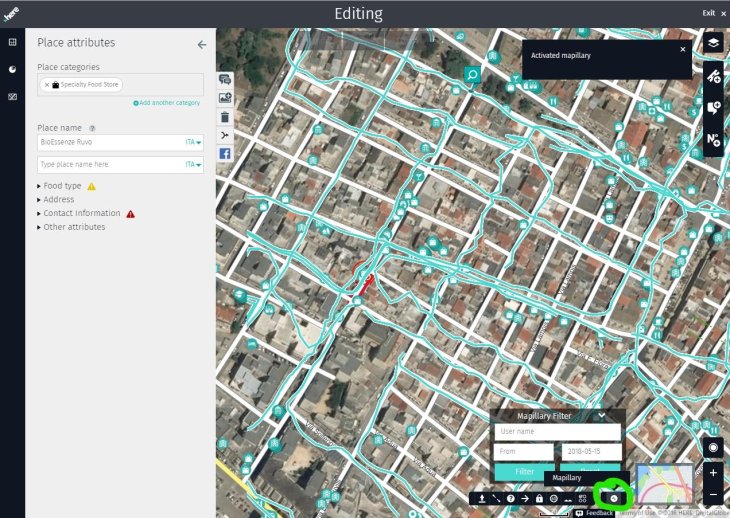The height and width of the screenshot is (518, 730).
Task: Zoom out with the minus button
Action: pyautogui.click(x=713, y=494)
